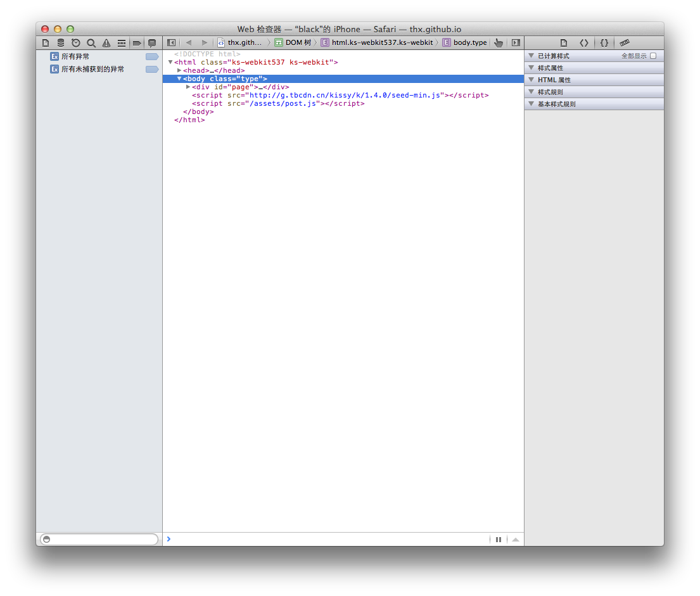Click into the console input area
This screenshot has width=700, height=596.
[330, 539]
